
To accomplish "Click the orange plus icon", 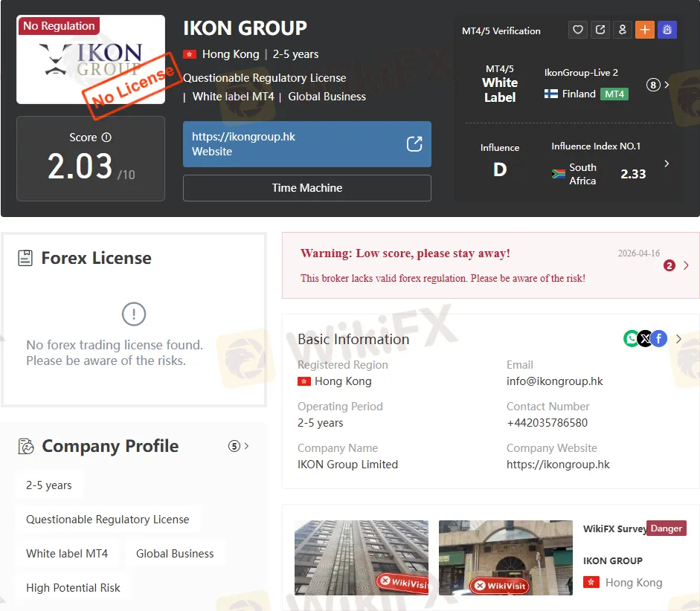I will pos(645,30).
